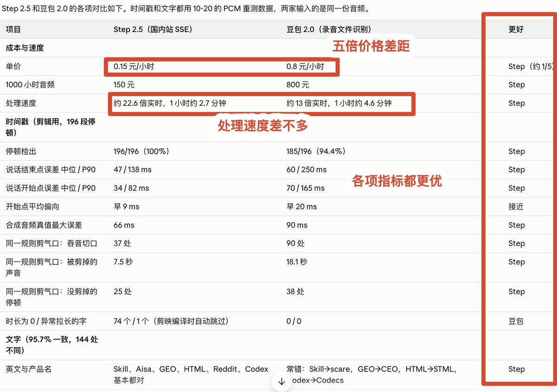Select the 说话开始点误差 中位 / P90 label
Image resolution: width=557 pixels, height=392 pixels.
click(51, 188)
